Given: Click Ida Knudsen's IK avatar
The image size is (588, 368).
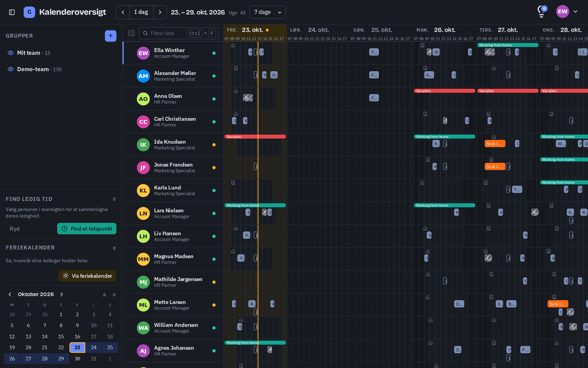Looking at the screenshot, I should [143, 145].
